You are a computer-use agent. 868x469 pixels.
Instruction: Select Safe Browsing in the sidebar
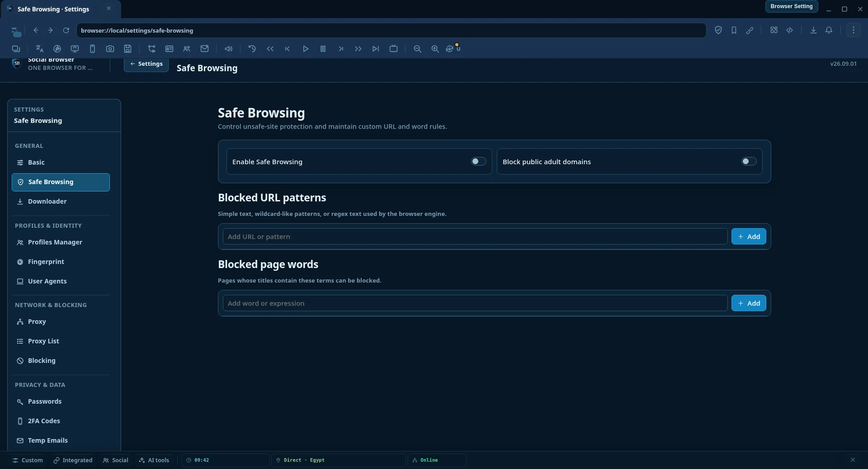click(61, 182)
